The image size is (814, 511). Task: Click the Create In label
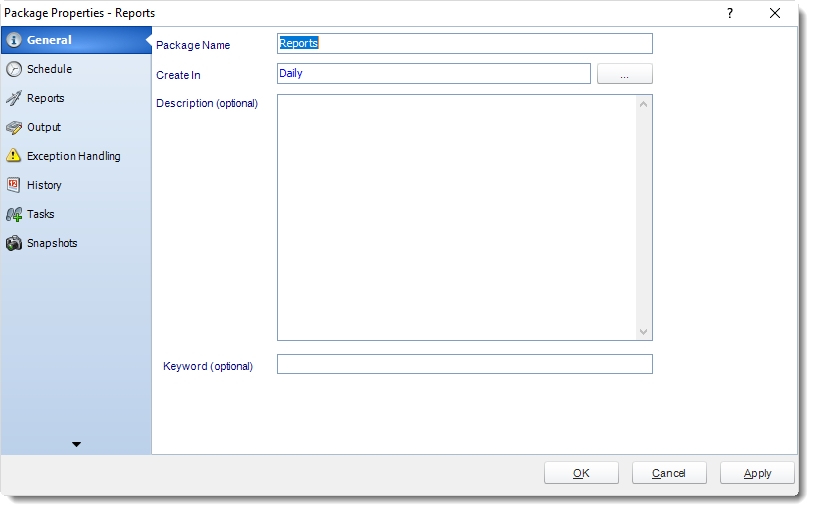point(178,75)
